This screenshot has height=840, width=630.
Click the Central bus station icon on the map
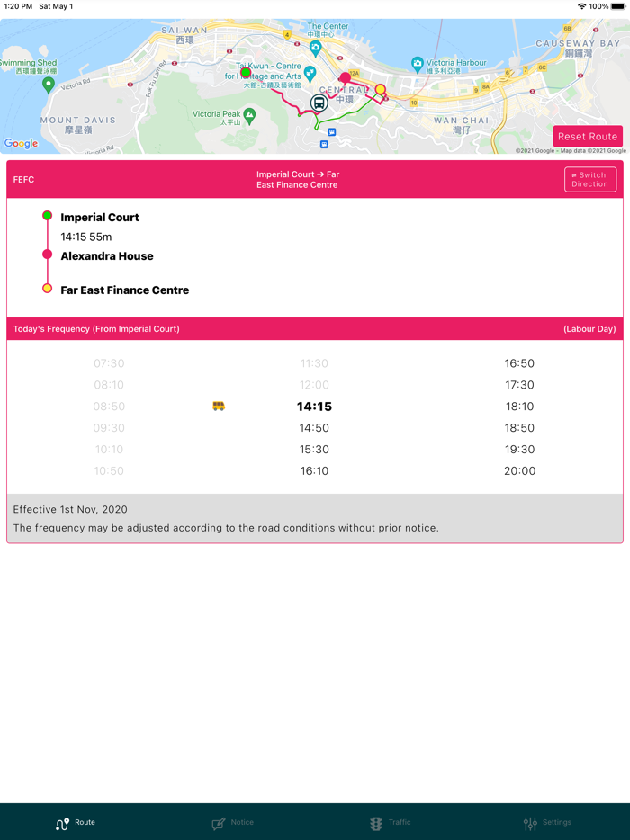click(x=319, y=103)
